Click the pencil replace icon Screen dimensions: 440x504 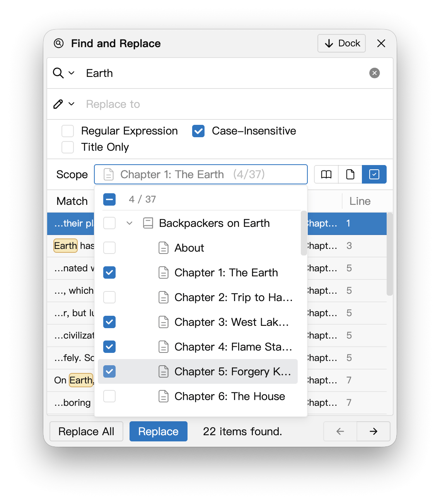pyautogui.click(x=58, y=104)
